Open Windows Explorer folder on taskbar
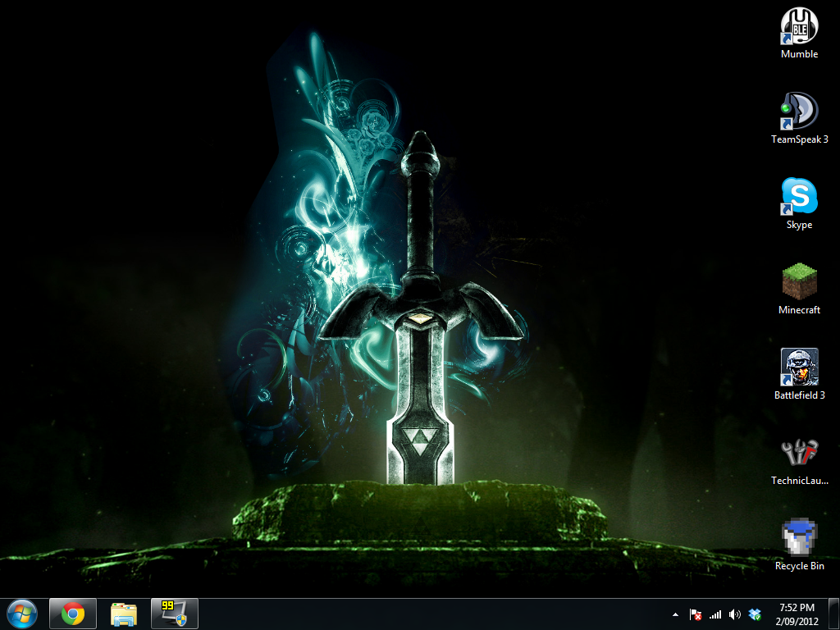The width and height of the screenshot is (840, 630). (x=124, y=614)
